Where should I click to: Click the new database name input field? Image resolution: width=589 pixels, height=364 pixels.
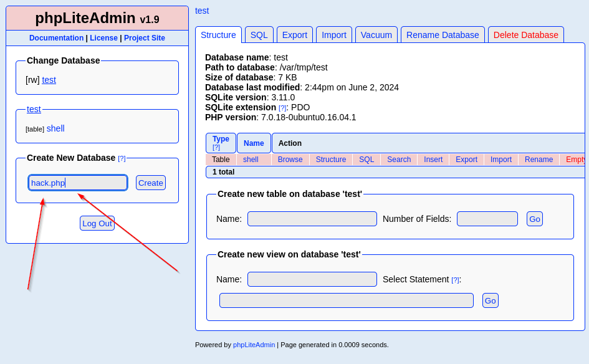click(x=78, y=183)
